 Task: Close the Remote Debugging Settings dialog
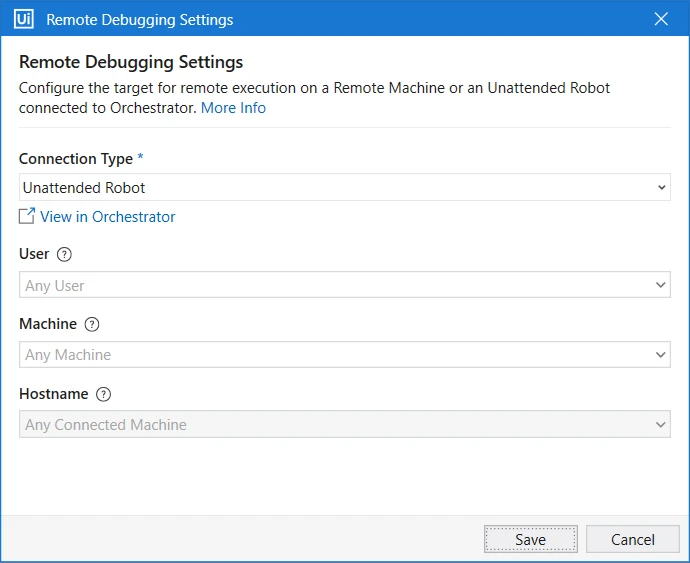[x=661, y=19]
